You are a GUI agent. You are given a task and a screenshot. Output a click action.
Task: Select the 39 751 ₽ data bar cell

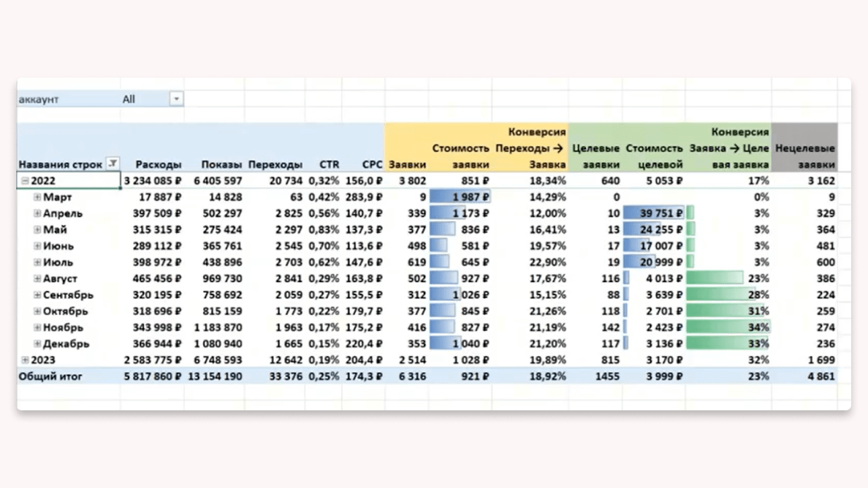click(654, 213)
